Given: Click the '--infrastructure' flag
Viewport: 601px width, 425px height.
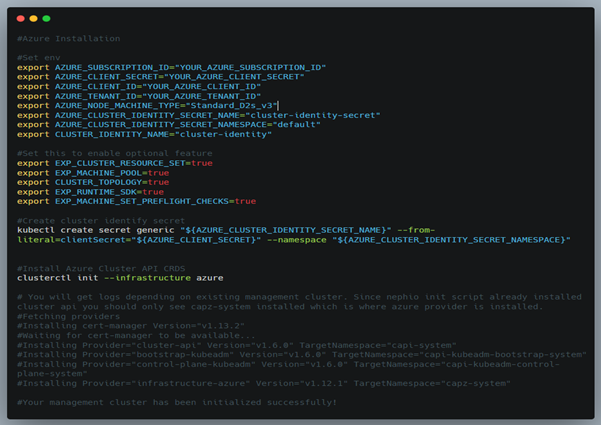Looking at the screenshot, I should pyautogui.click(x=147, y=278).
